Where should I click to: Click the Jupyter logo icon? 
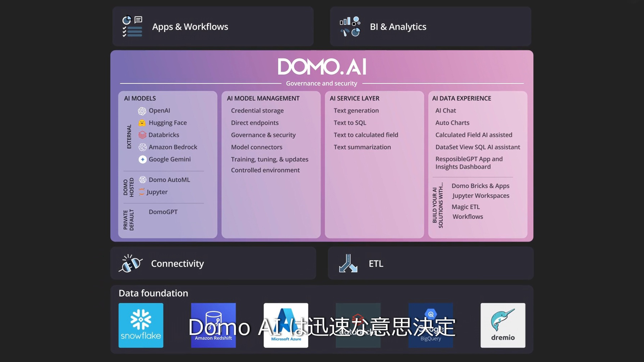coord(142,192)
